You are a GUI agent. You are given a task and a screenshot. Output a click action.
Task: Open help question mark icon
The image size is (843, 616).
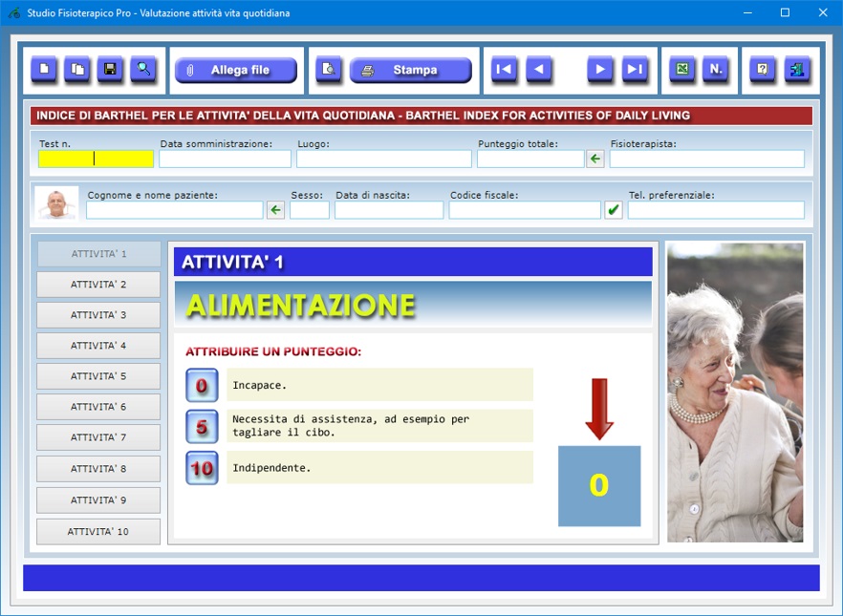[763, 70]
